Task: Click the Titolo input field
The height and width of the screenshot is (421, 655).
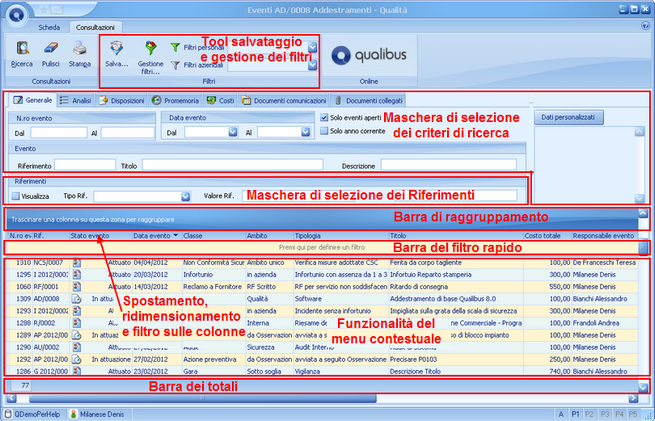Action: point(232,165)
